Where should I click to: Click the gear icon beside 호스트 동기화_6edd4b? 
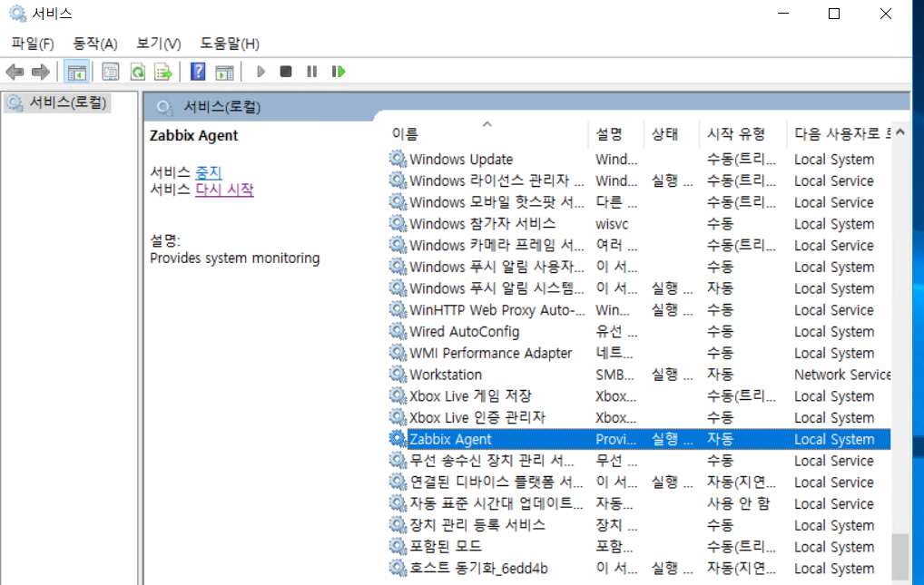pos(398,568)
